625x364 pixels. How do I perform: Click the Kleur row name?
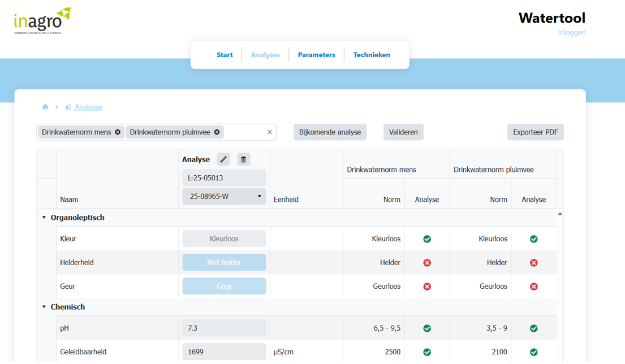coord(68,239)
